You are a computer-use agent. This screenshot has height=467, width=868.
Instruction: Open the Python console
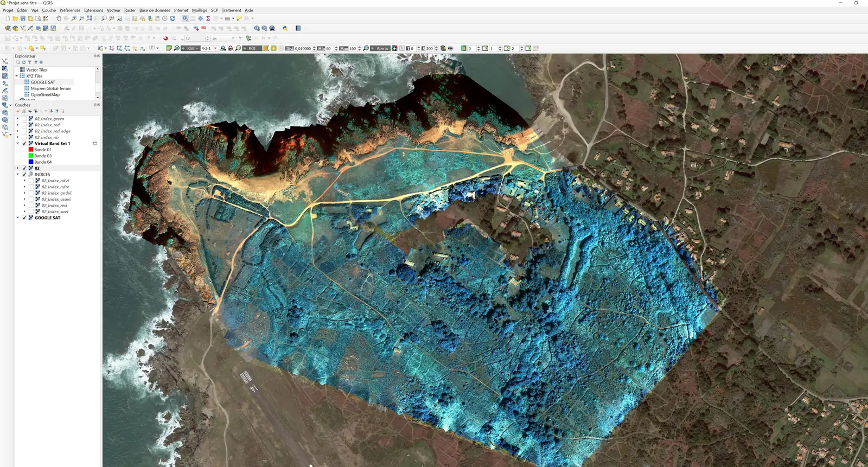click(285, 28)
